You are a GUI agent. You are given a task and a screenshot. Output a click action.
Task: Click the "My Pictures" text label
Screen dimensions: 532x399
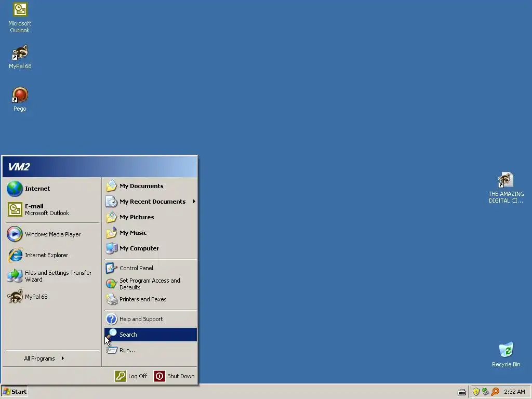137,217
